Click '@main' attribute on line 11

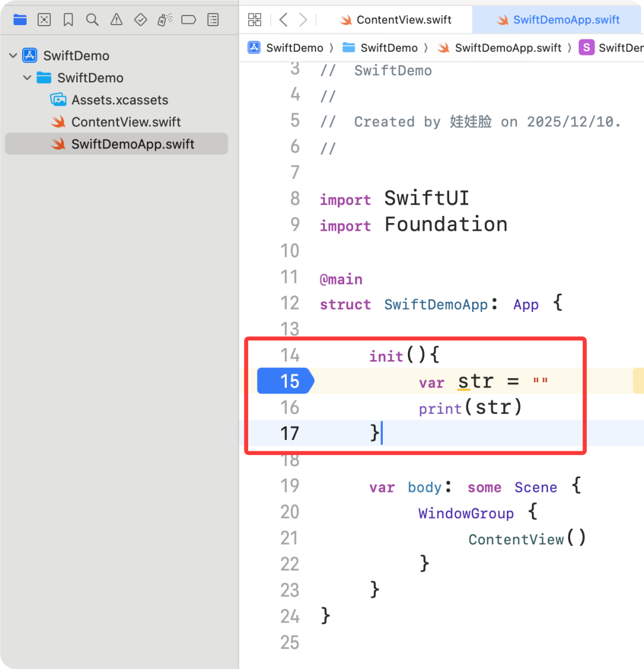(341, 279)
